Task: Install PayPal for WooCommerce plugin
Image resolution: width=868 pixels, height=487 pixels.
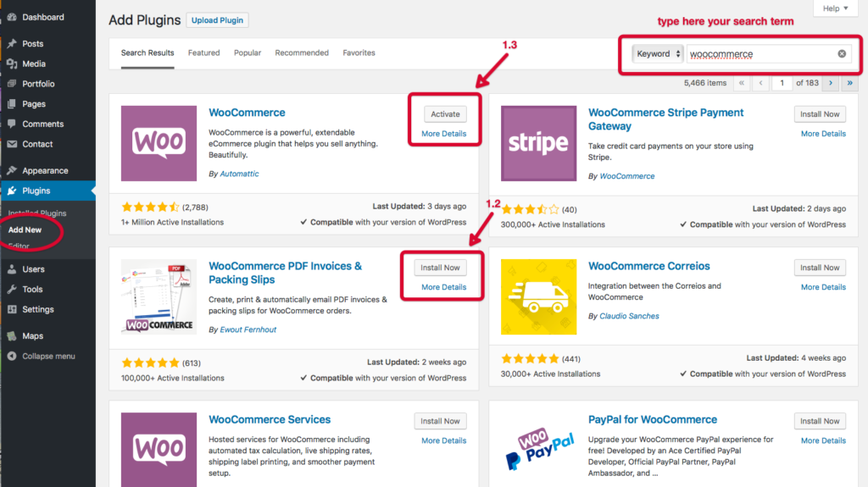Action: pyautogui.click(x=820, y=421)
